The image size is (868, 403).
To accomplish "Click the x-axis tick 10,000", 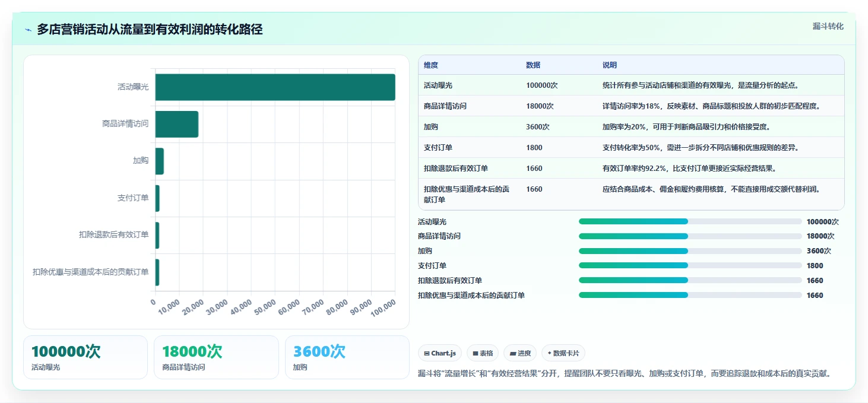I will tap(169, 307).
